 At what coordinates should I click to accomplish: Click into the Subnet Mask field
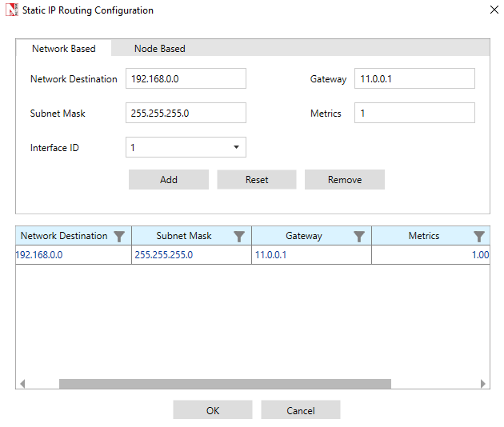point(186,113)
